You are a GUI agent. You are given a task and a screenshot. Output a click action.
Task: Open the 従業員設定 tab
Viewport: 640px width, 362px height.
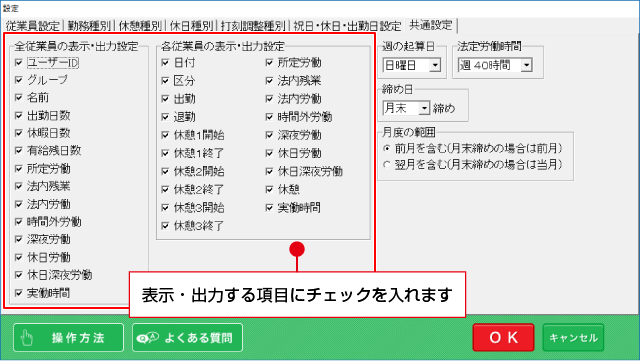click(x=33, y=26)
